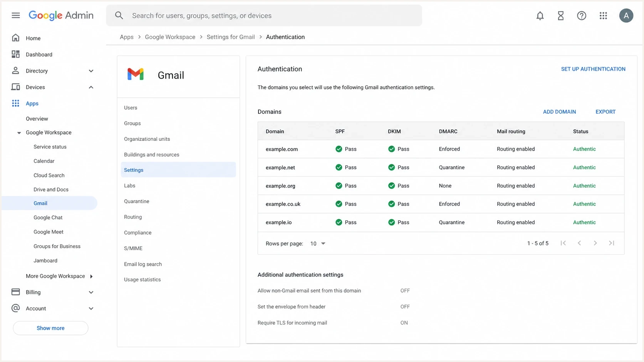Click the DKIM pass checkmark for example.org
644x362 pixels.
[392, 186]
